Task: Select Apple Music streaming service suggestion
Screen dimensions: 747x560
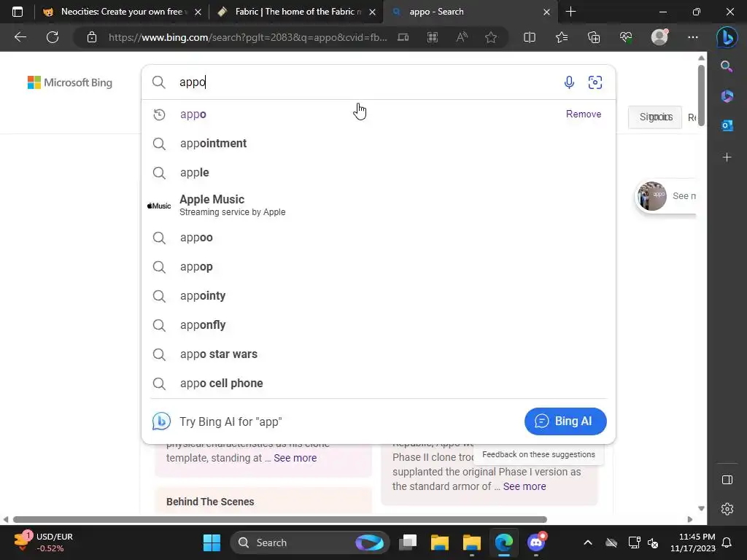Action: coord(379,205)
